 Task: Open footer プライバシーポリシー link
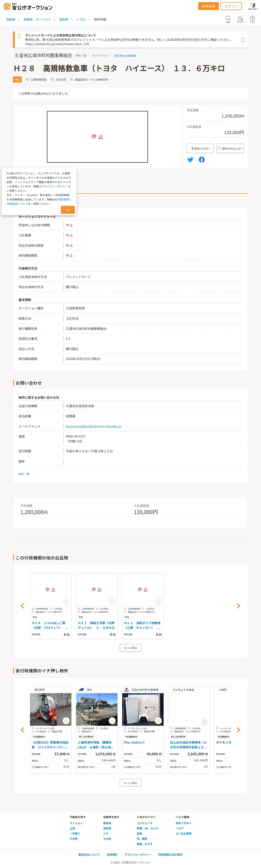(138, 855)
